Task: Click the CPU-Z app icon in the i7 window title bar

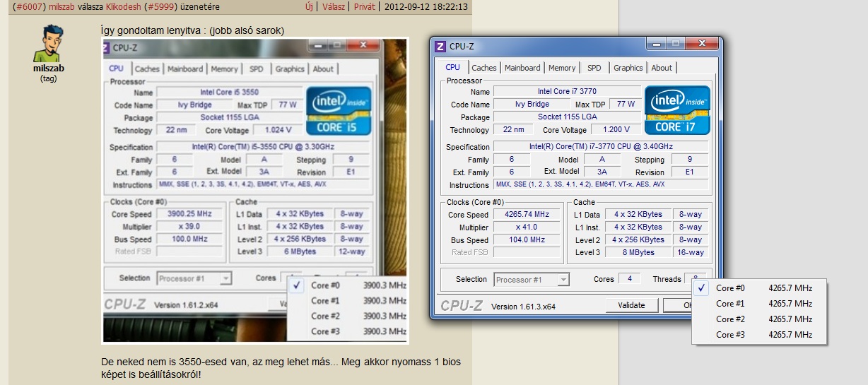Action: point(440,47)
